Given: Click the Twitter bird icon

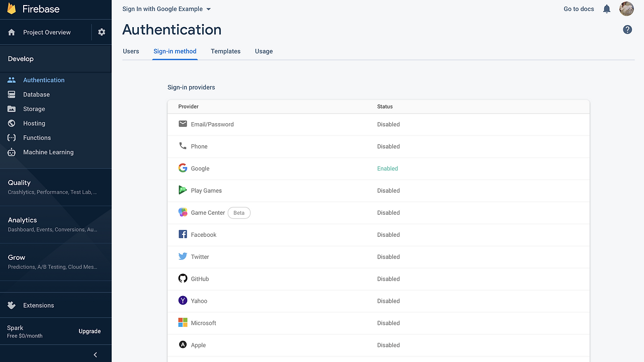Looking at the screenshot, I should pyautogui.click(x=183, y=256).
